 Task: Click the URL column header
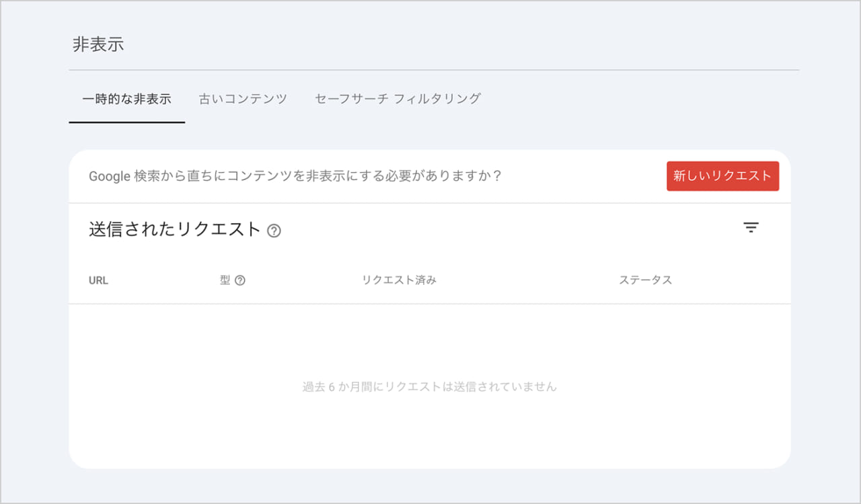pyautogui.click(x=98, y=281)
